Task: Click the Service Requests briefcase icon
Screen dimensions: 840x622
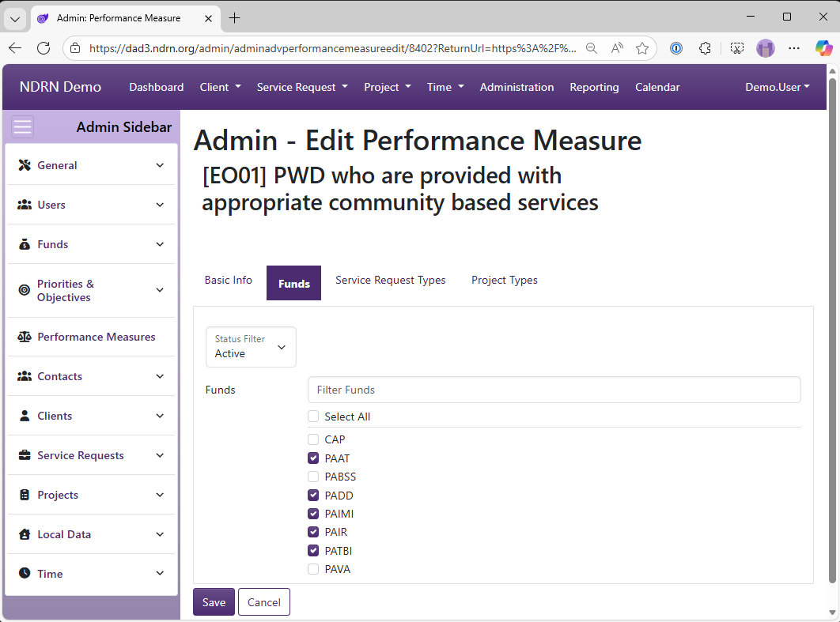Action: point(25,455)
